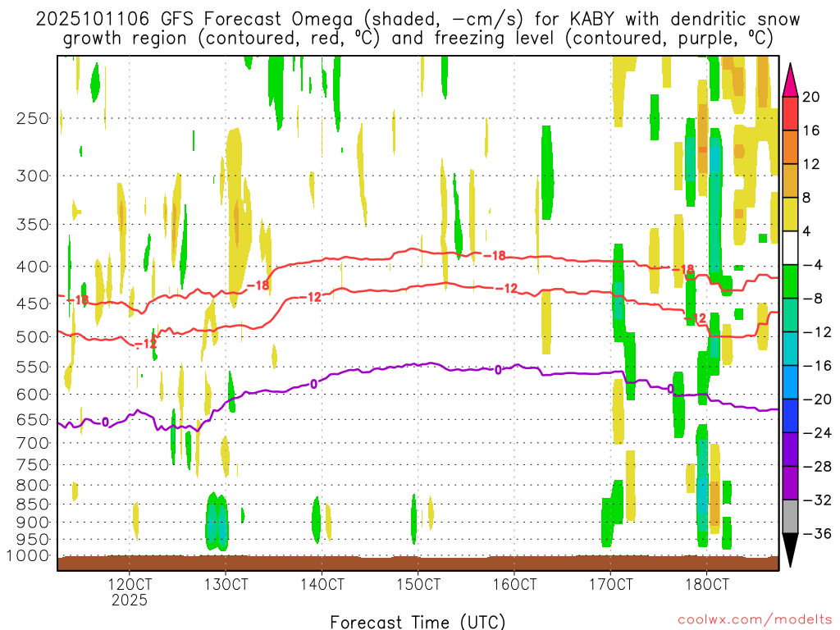Screen dimensions: 840x630
Task: Click the purple 0 freezing level label near 160CT
Action: point(498,370)
